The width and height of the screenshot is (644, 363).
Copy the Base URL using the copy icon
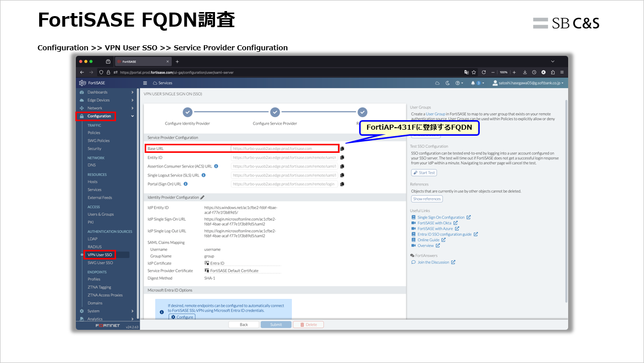342,149
